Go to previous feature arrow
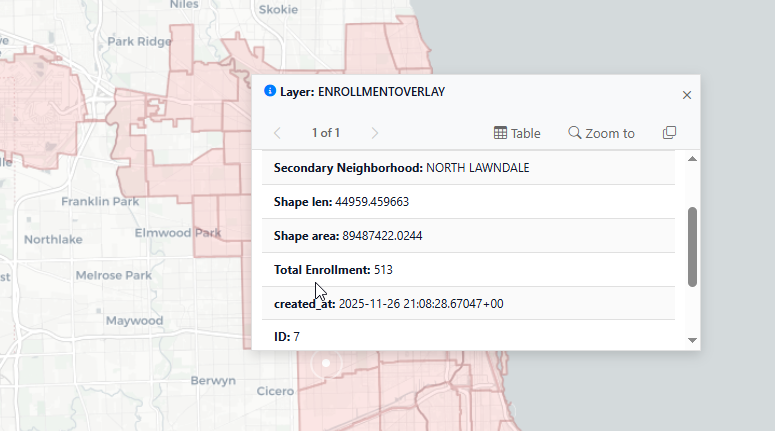Viewport: 775px width, 431px height. coord(277,133)
